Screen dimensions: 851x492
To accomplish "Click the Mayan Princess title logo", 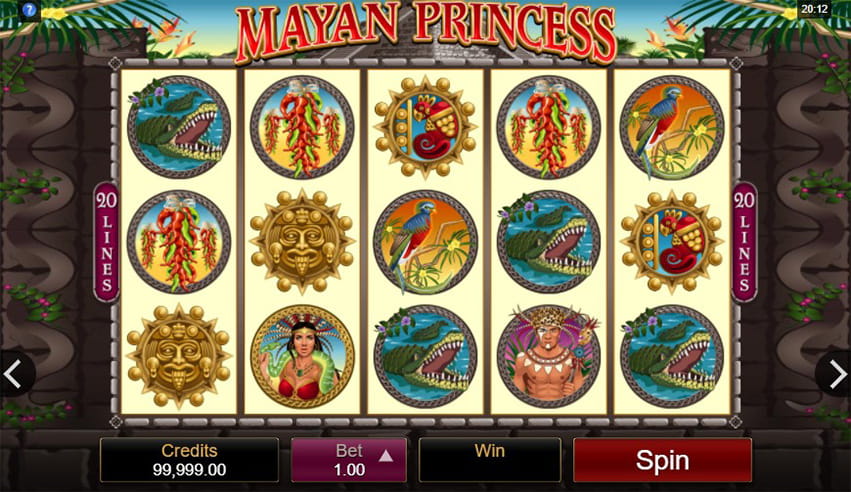I will pyautogui.click(x=426, y=30).
